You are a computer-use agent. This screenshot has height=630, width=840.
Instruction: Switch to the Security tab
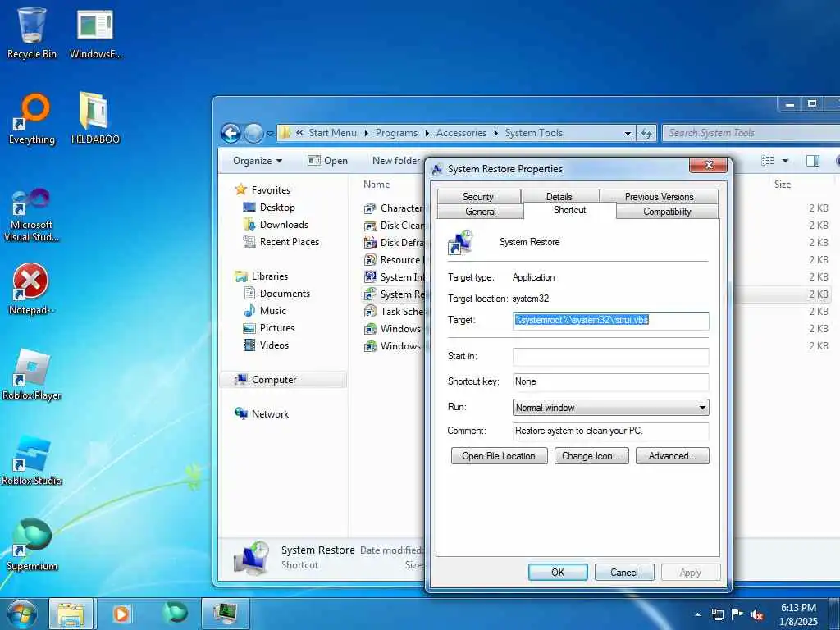pyautogui.click(x=478, y=196)
